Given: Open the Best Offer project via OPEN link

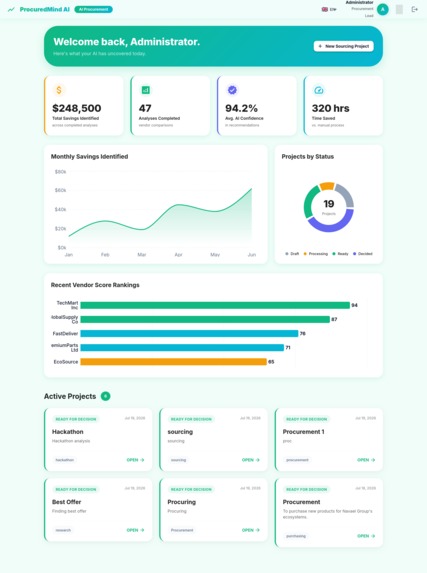Looking at the screenshot, I should (135, 530).
